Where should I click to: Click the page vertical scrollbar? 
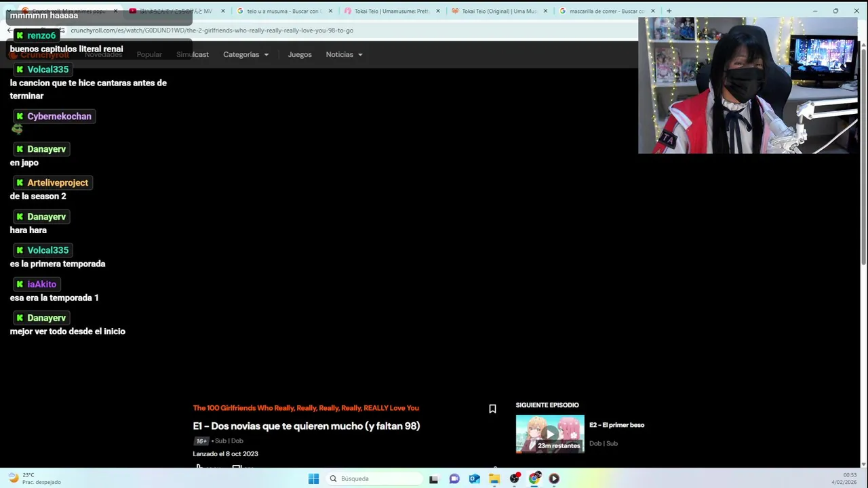pyautogui.click(x=863, y=157)
